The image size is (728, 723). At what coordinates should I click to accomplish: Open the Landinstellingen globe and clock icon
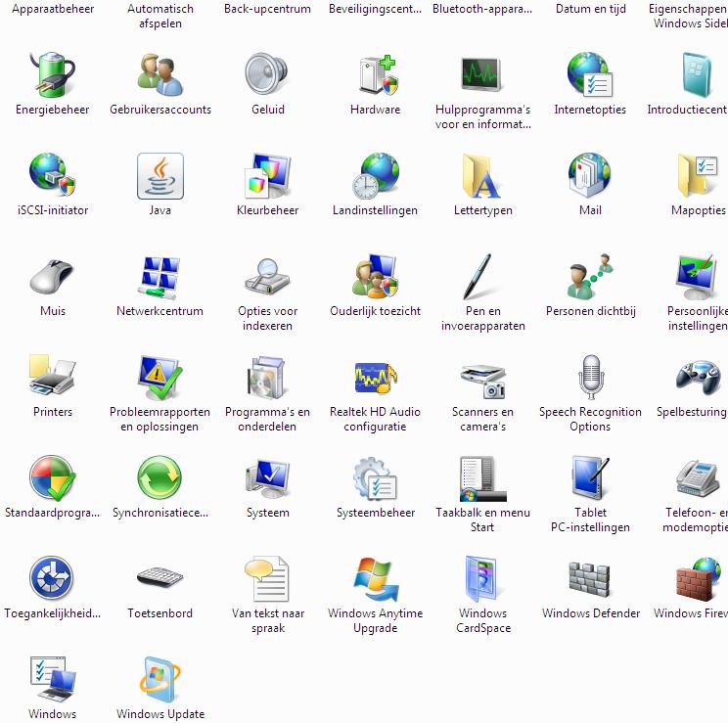pyautogui.click(x=375, y=175)
